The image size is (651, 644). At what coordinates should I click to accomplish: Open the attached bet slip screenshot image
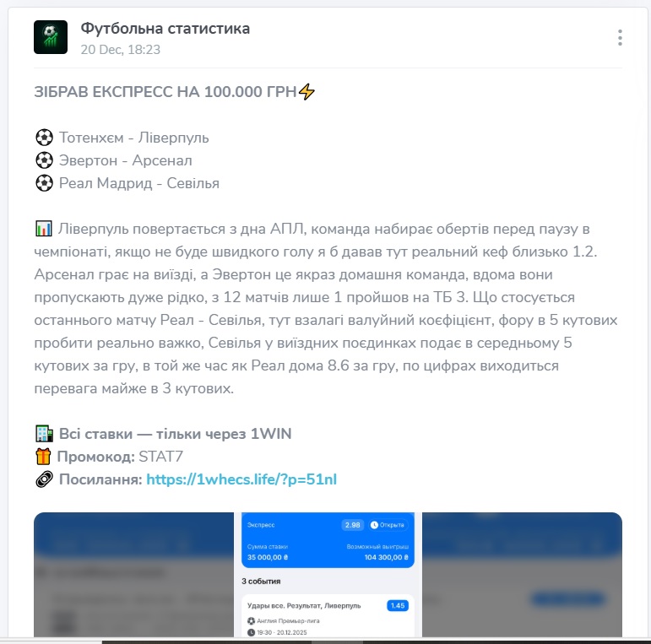pyautogui.click(x=328, y=574)
